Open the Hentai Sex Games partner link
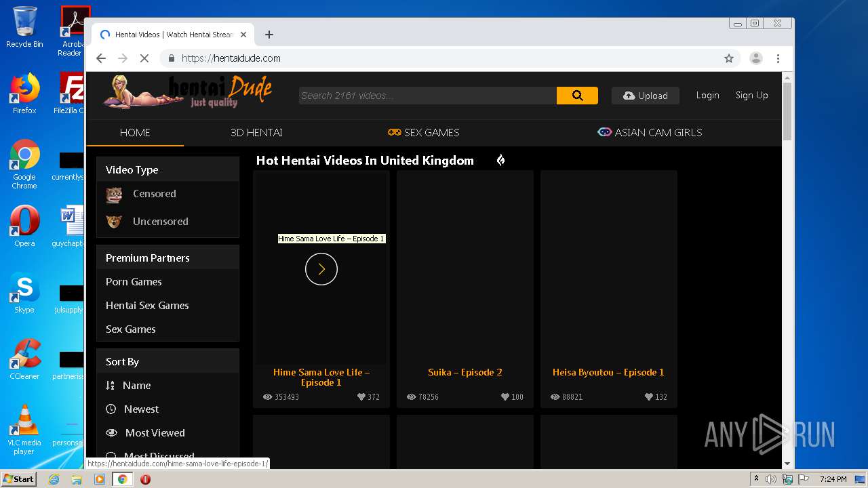This screenshot has height=488, width=868. [x=147, y=306]
